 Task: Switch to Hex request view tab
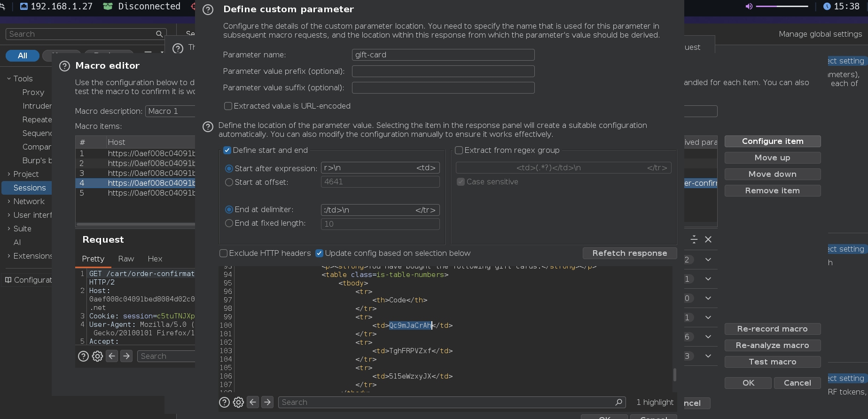click(x=155, y=259)
